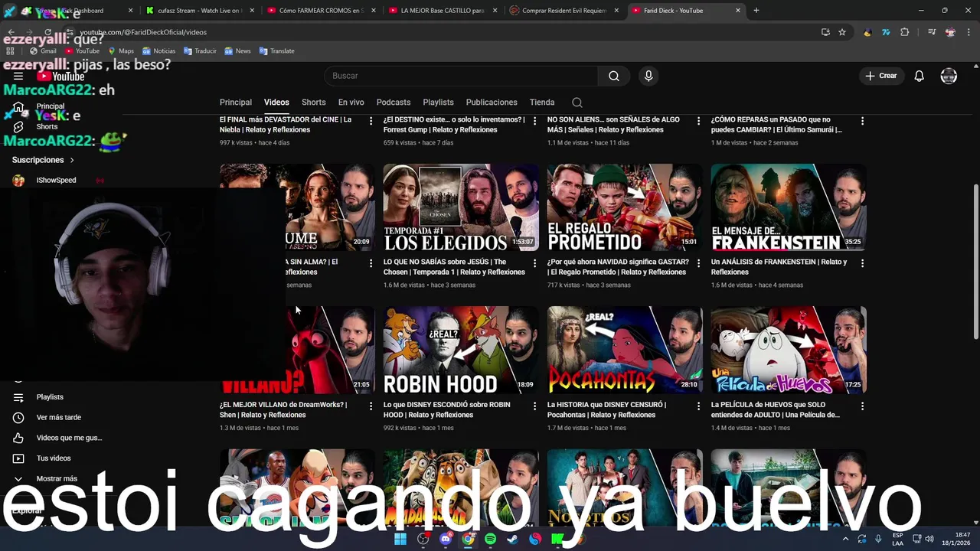Open Ver más tarde in sidebar
The image size is (980, 551).
(x=58, y=418)
